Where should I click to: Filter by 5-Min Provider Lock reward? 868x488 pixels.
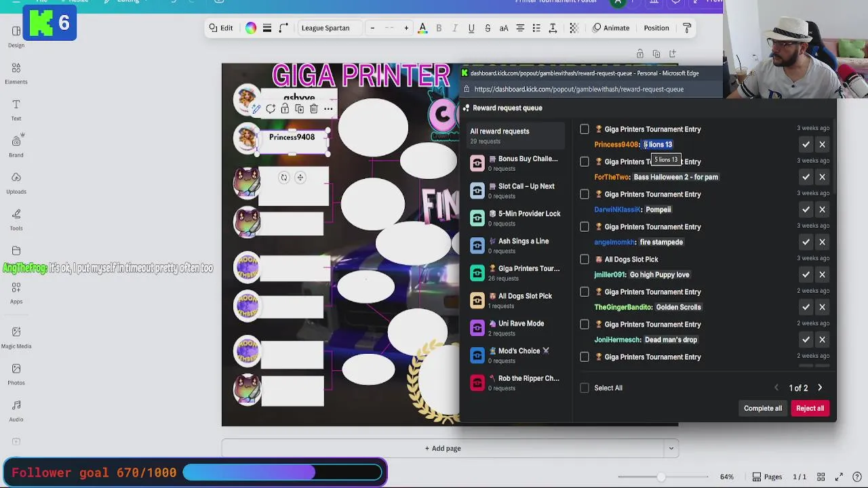point(515,218)
